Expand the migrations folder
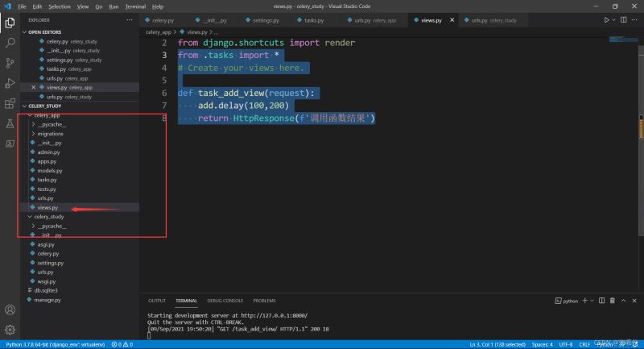 tap(50, 134)
